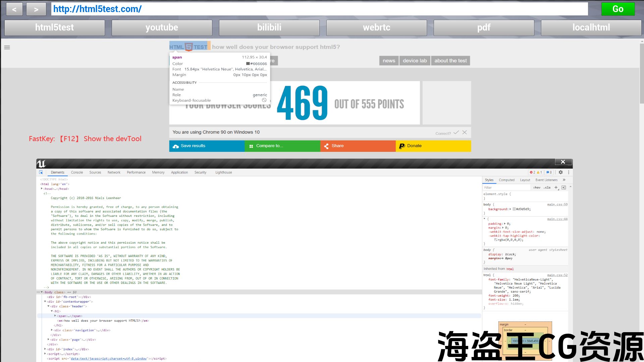Expand the div class navigation node

(x=52, y=330)
